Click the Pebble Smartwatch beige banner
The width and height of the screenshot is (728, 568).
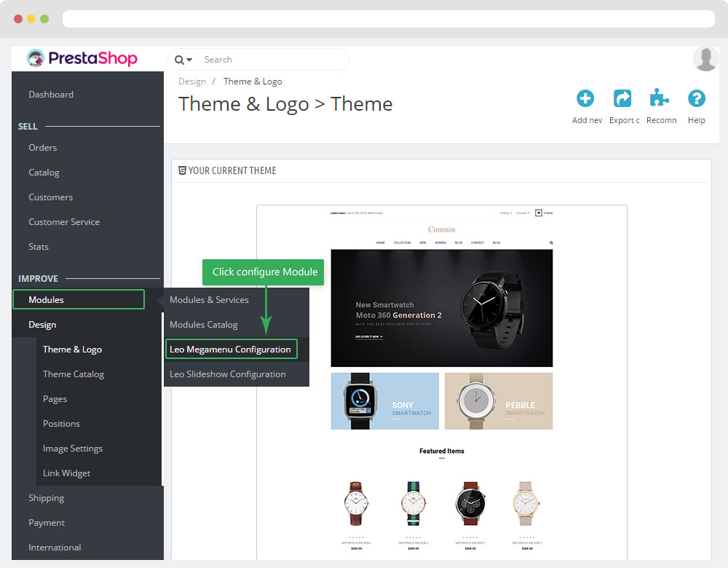499,401
